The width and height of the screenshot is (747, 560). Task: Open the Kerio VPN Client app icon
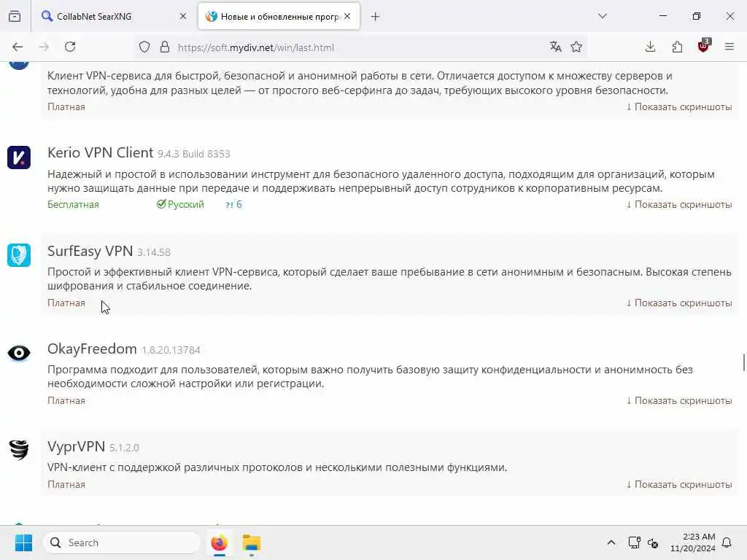point(19,157)
